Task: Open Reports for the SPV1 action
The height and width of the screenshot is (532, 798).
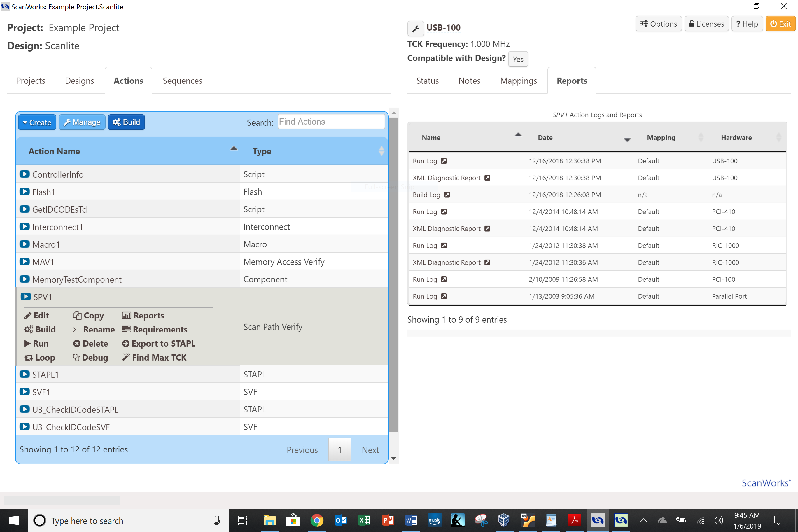Action: click(x=143, y=316)
